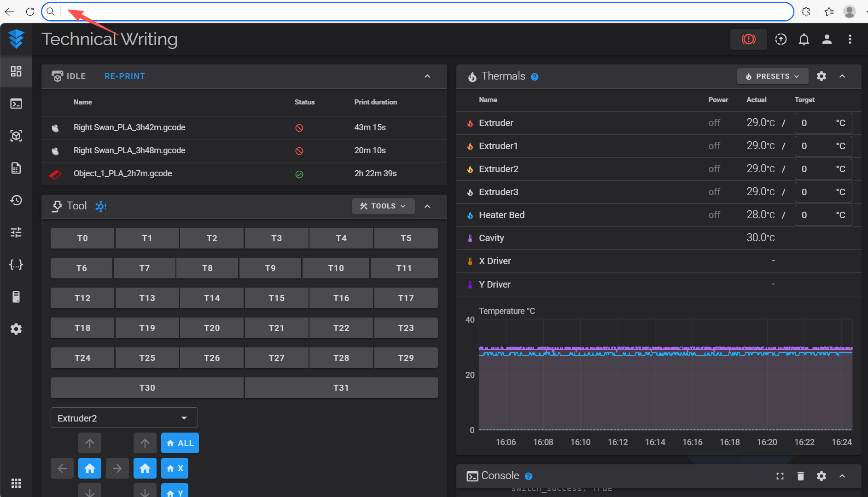
Task: Open the Extruder2 selection dropdown
Action: 124,418
